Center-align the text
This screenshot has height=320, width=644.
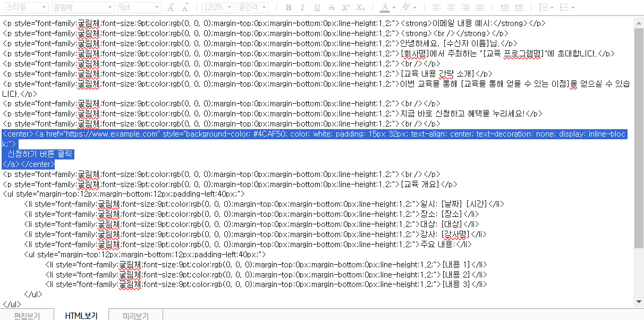point(452,7)
